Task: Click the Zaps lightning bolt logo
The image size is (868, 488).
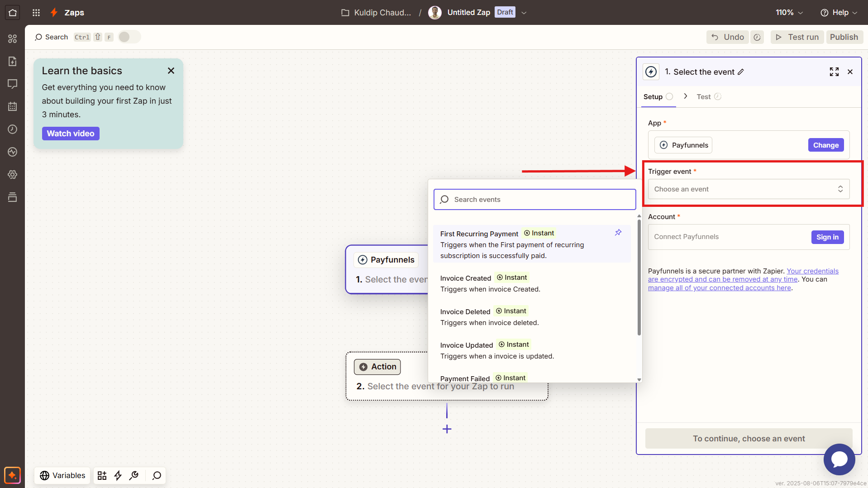Action: [x=54, y=12]
